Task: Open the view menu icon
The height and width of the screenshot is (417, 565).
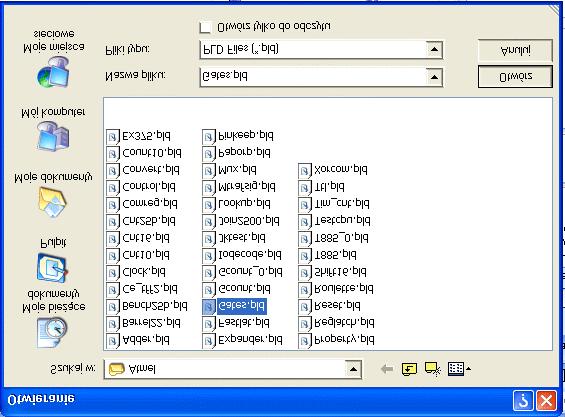Action: [459, 369]
